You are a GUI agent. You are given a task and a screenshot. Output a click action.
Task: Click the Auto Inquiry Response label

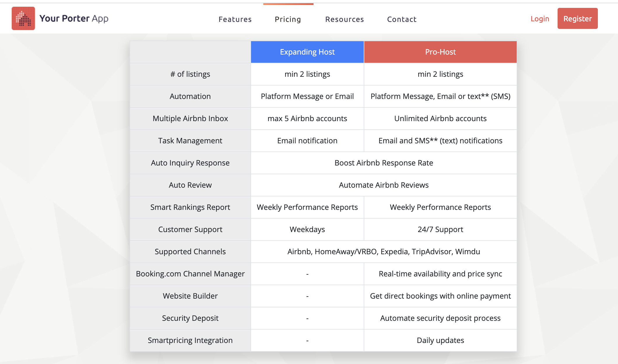pyautogui.click(x=190, y=163)
